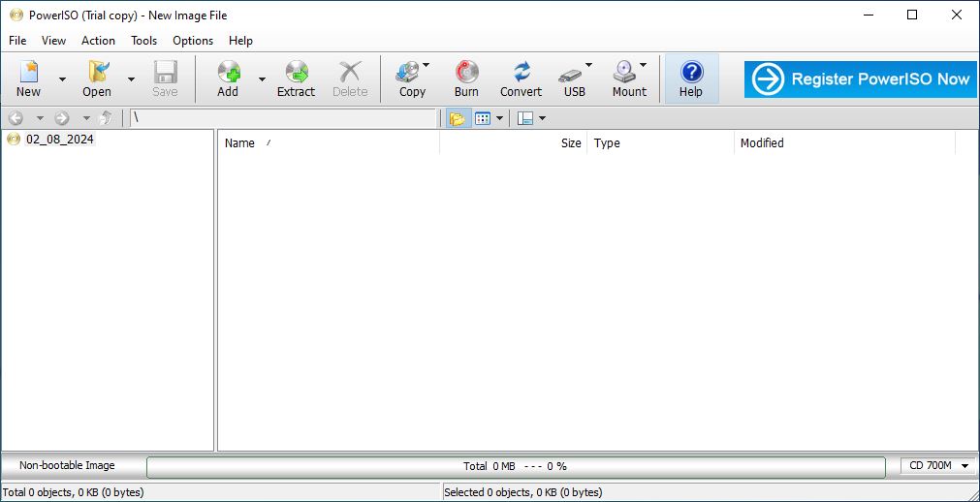Sort by Name column header
This screenshot has width=980, height=502.
329,143
